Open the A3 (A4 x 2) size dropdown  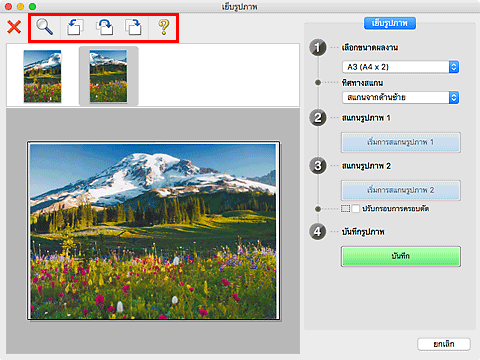401,67
